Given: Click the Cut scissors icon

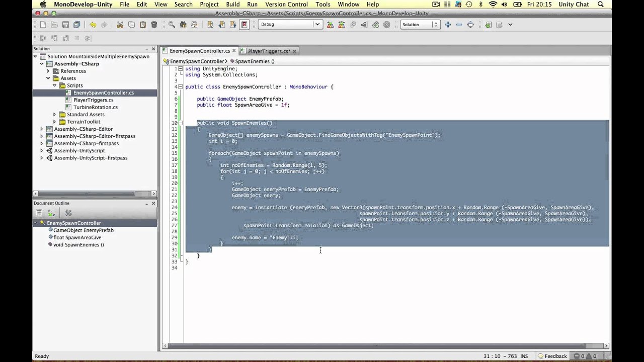Looking at the screenshot, I should tap(120, 25).
